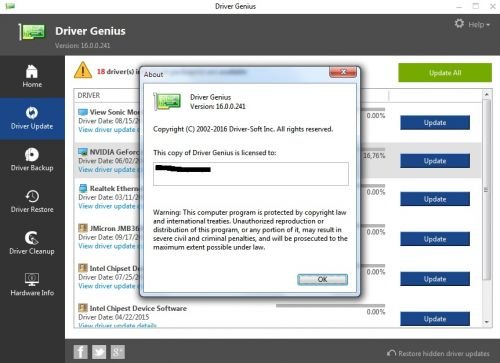Open the Driver Cleanup section
Viewport: 500px width, 363px height.
point(32,244)
